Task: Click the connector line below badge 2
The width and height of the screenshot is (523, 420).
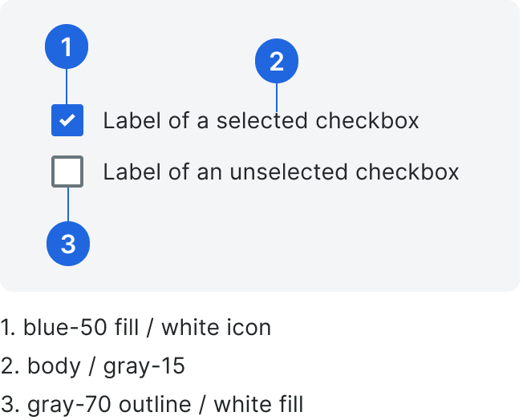Action: (x=277, y=98)
